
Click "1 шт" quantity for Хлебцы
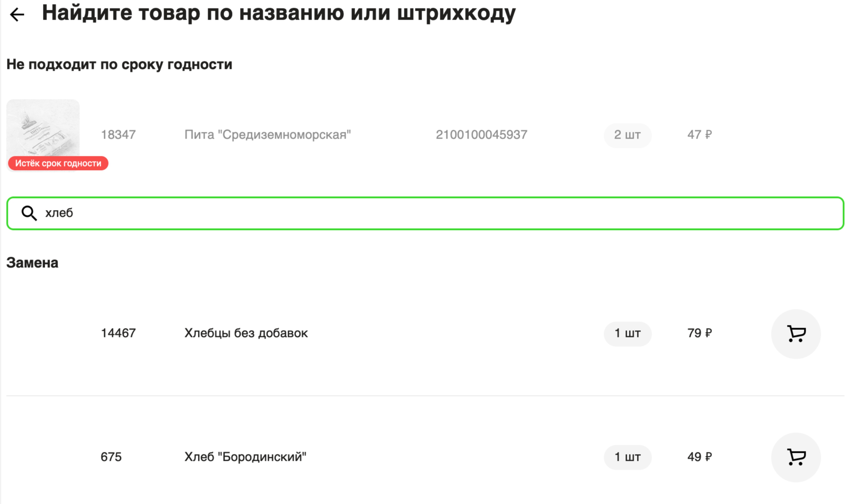pos(627,334)
